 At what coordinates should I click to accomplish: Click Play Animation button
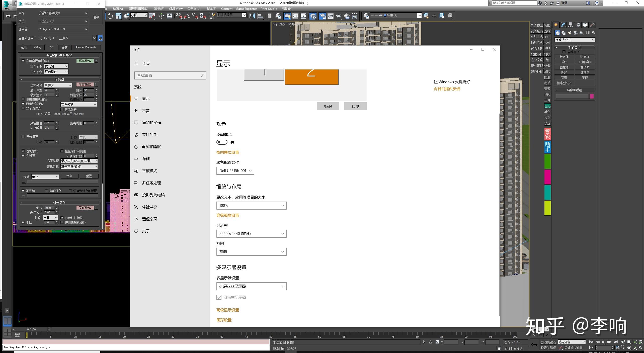click(603, 342)
